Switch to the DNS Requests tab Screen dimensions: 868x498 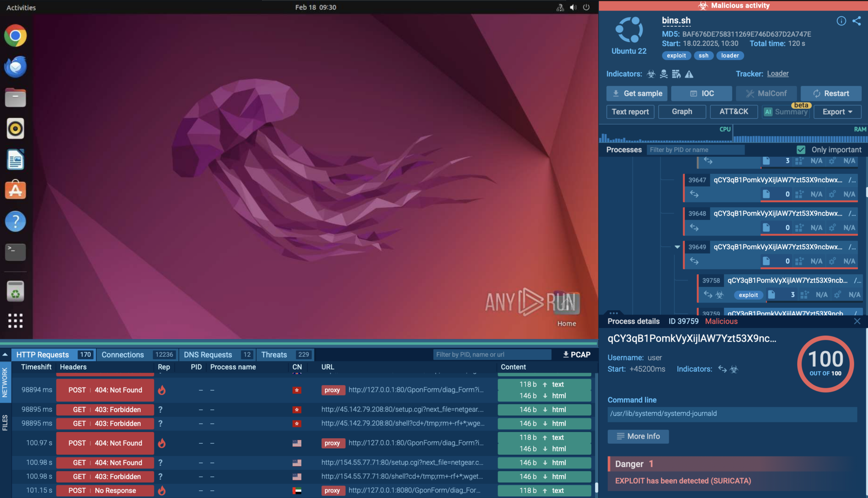point(208,355)
